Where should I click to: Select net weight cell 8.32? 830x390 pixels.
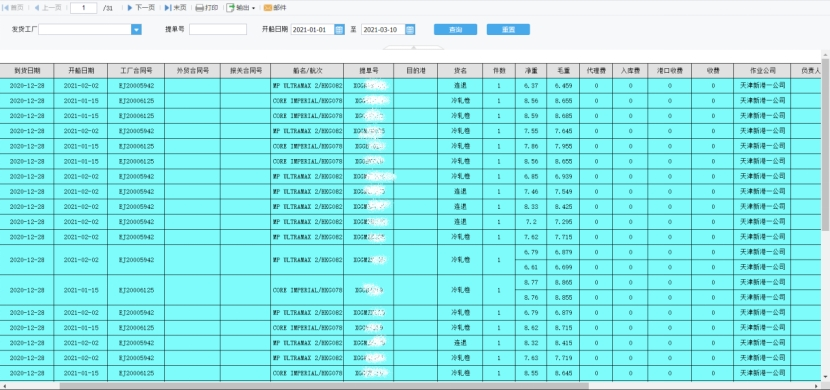tap(531, 343)
